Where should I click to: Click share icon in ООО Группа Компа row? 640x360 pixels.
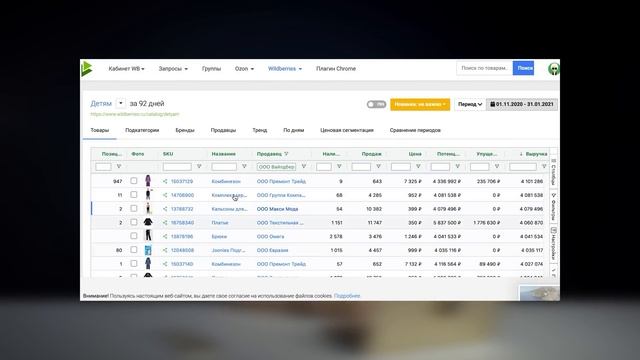165,195
